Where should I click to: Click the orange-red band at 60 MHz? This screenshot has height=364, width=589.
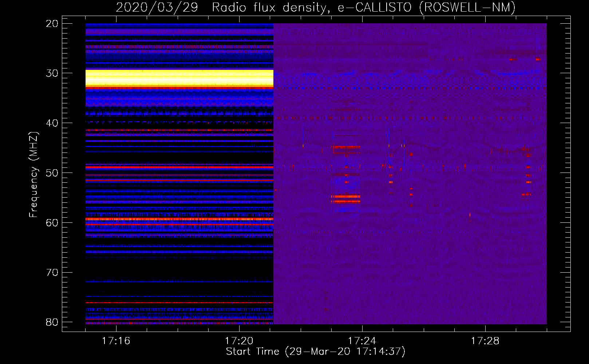click(x=179, y=219)
